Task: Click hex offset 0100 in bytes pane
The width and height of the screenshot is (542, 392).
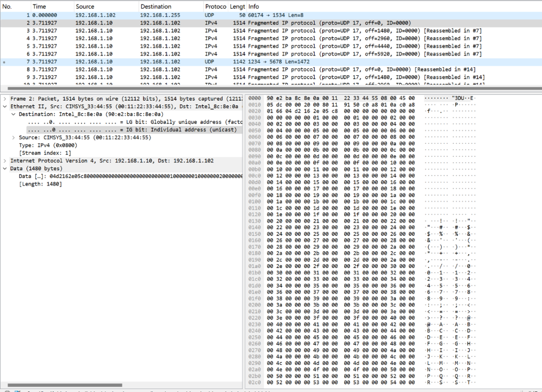Action: 254,202
